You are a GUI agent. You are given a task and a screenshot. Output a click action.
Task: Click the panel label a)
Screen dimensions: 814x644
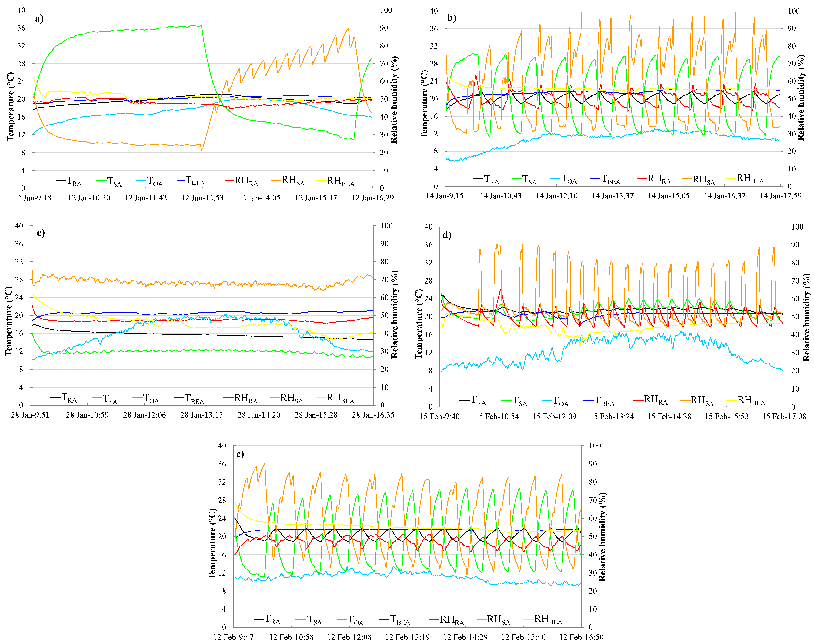point(39,18)
